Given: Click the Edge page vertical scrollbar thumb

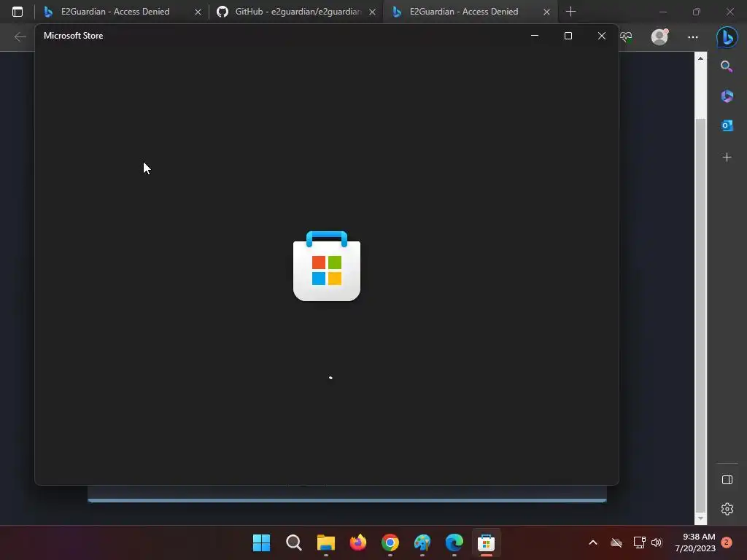Looking at the screenshot, I should pos(700,314).
